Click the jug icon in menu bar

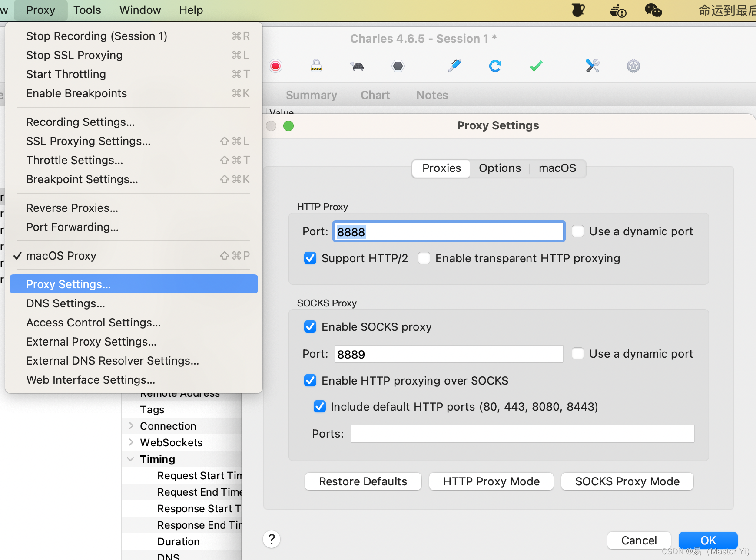578,10
